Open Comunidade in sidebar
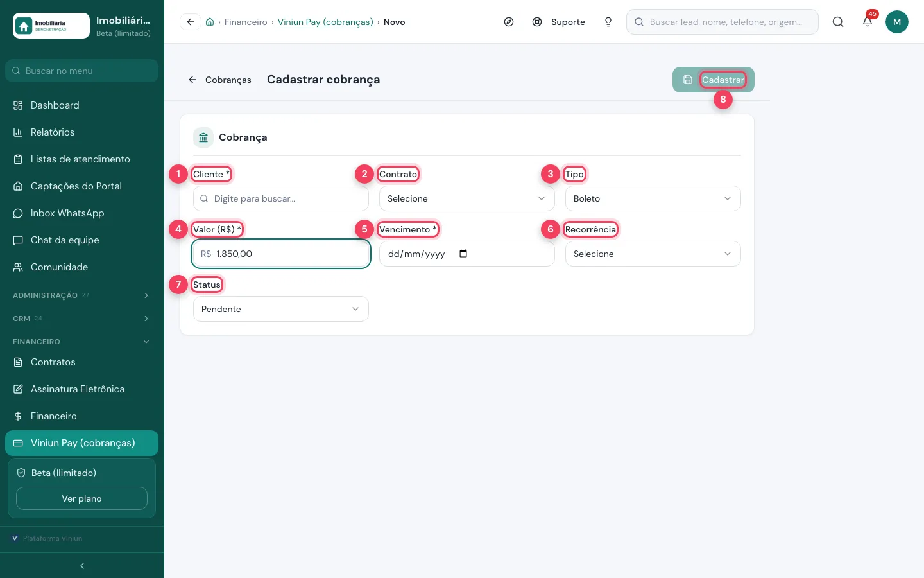 (81, 267)
